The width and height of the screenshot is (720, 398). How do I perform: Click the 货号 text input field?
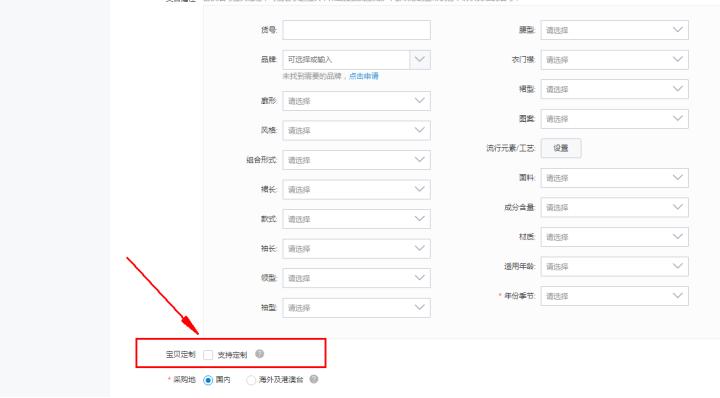click(x=356, y=30)
